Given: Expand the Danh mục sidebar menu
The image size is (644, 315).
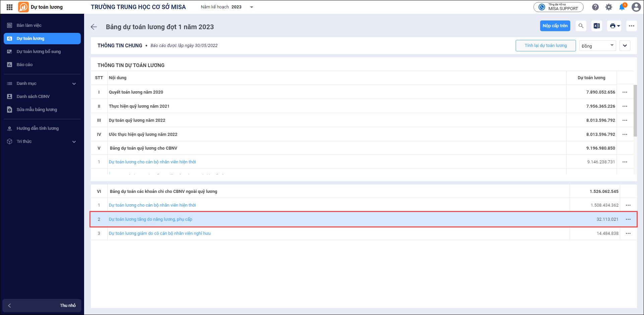Looking at the screenshot, I should [x=42, y=84].
